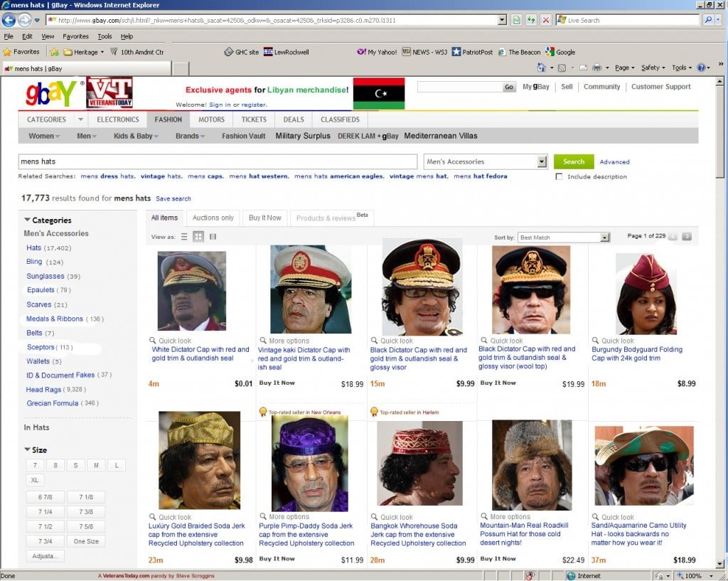Open the Tools menu in menu bar
728x581 pixels.
coord(105,36)
